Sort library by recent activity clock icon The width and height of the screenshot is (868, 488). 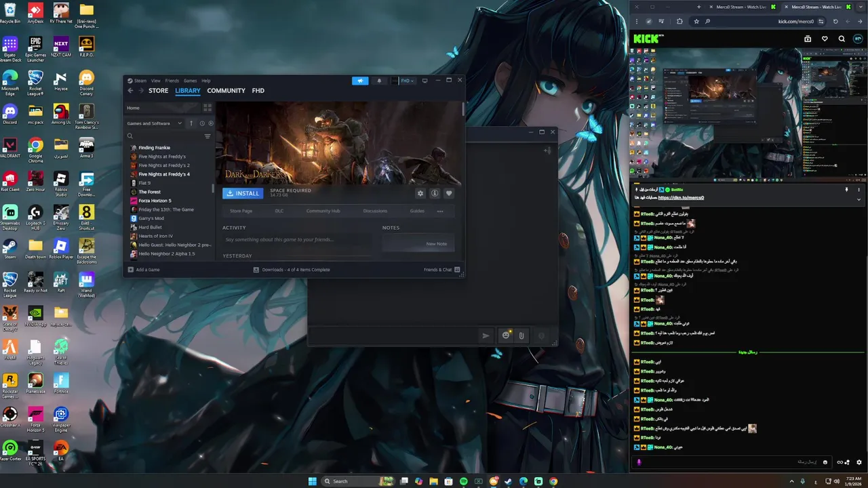click(x=202, y=123)
